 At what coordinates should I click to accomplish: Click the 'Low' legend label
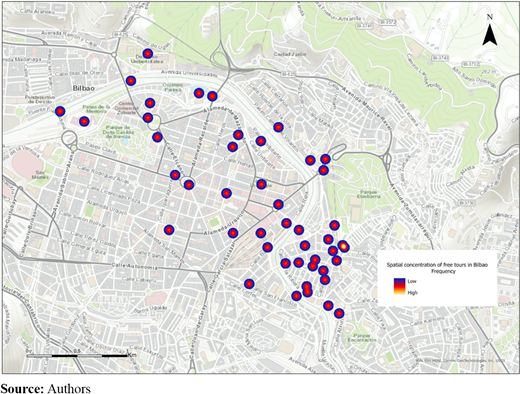412,281
